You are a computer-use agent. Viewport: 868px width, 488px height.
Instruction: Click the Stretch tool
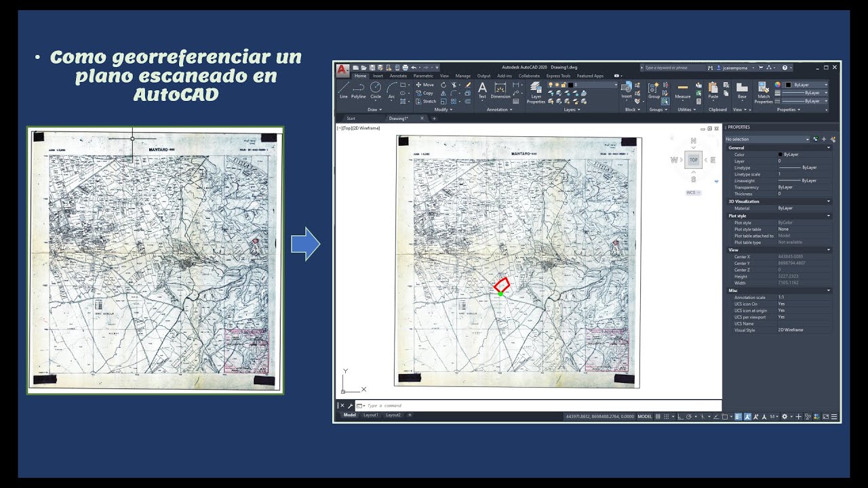[x=427, y=101]
